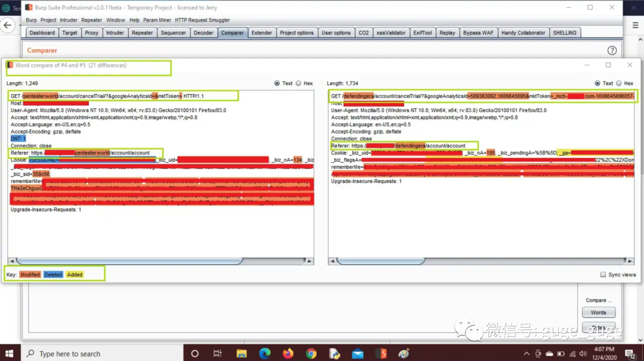Image resolution: width=644 pixels, height=361 pixels.
Task: Switch to the Bypass WAF tab
Action: click(478, 33)
